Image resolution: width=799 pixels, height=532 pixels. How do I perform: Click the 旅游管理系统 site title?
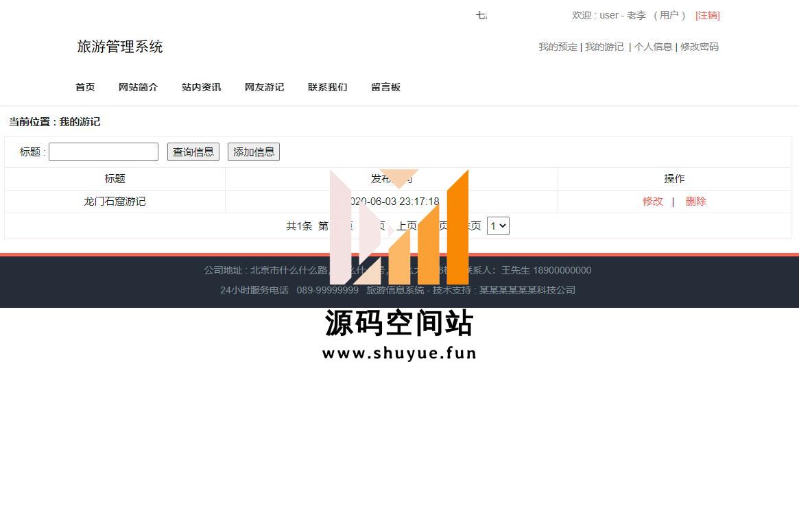(x=120, y=47)
